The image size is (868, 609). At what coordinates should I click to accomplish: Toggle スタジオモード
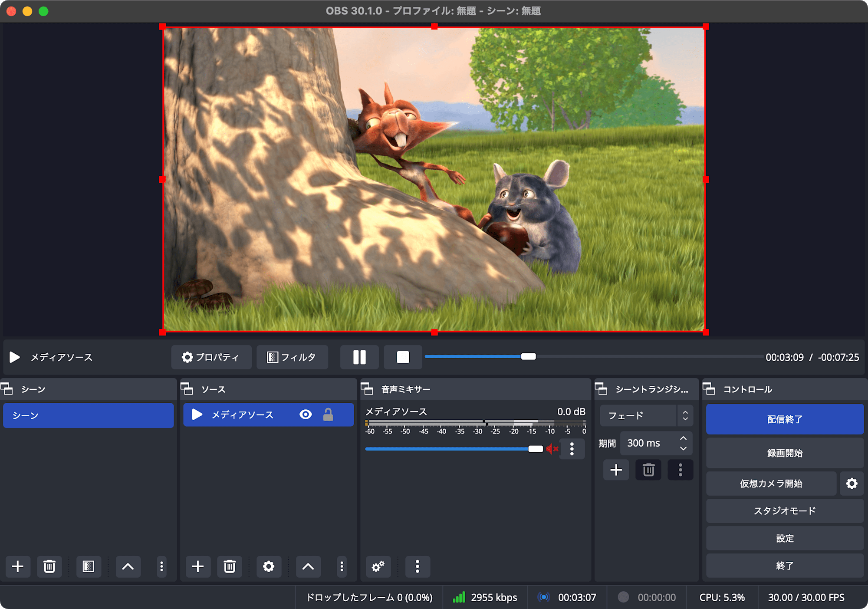[x=785, y=511]
